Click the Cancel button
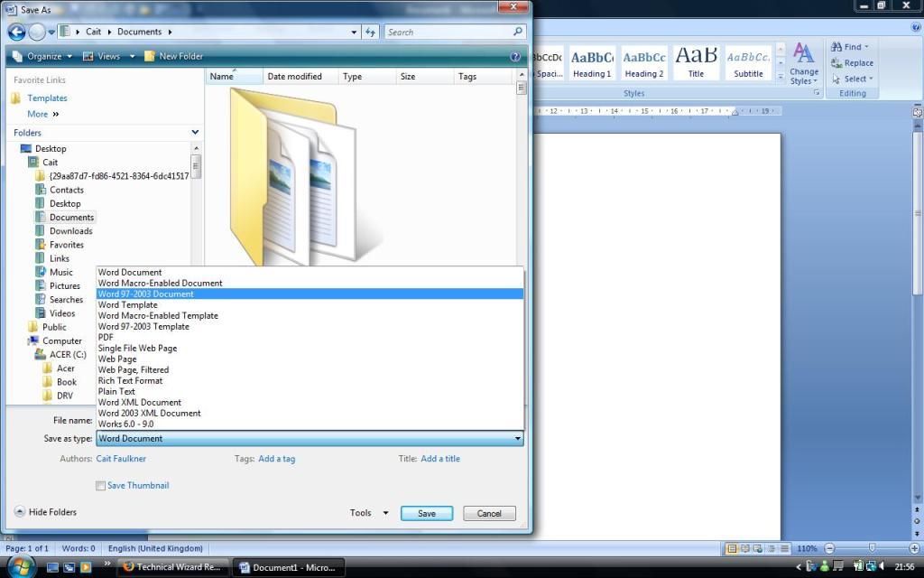 coord(489,513)
